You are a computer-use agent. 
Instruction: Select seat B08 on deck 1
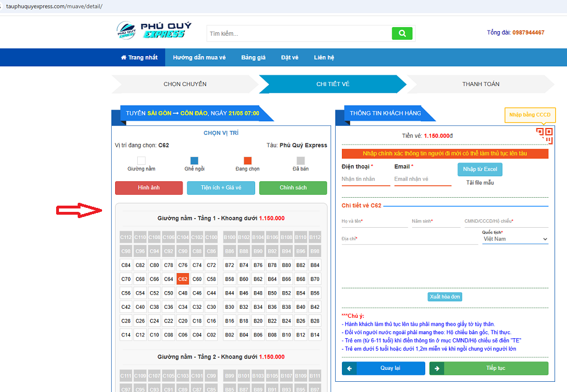click(x=272, y=335)
